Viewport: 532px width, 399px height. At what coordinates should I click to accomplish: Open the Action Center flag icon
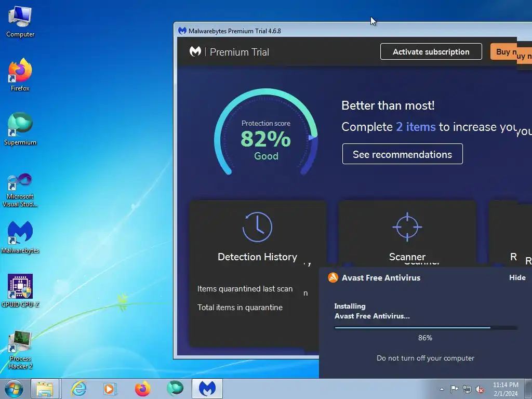(454, 389)
